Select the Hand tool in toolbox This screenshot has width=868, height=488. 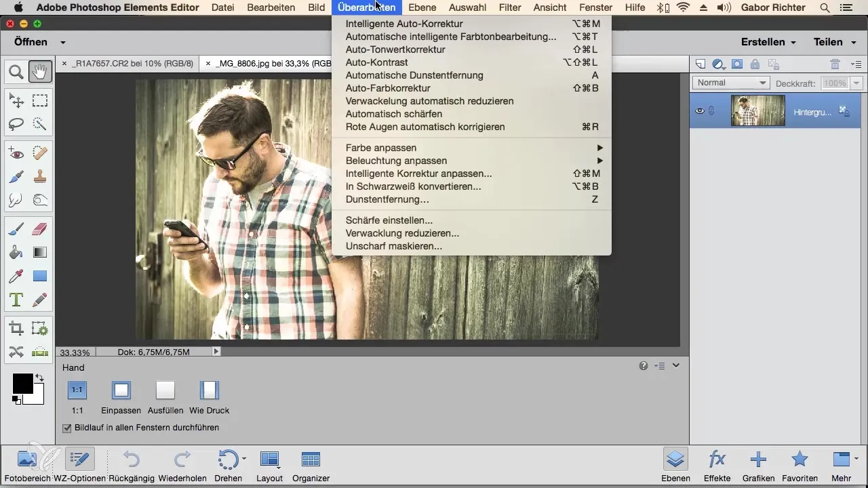pos(40,70)
